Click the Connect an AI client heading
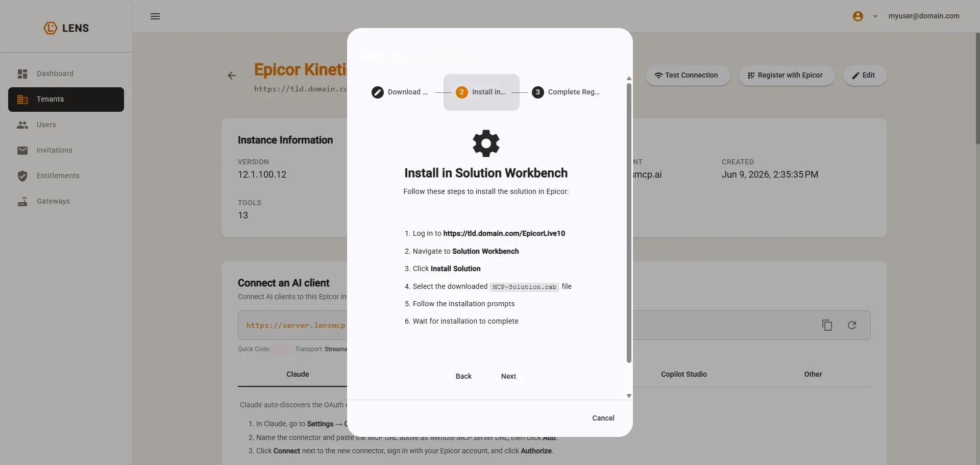 284,283
